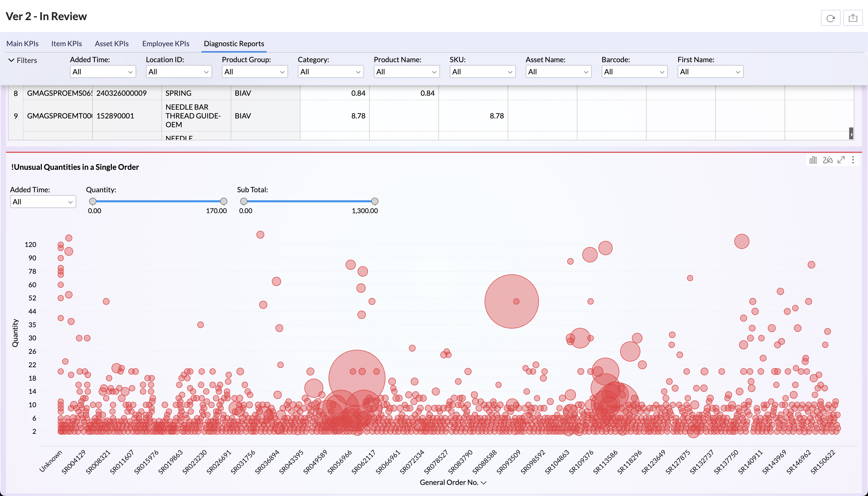Image resolution: width=868 pixels, height=496 pixels.
Task: Click the share/export dashboard icon
Action: pyautogui.click(x=853, y=18)
